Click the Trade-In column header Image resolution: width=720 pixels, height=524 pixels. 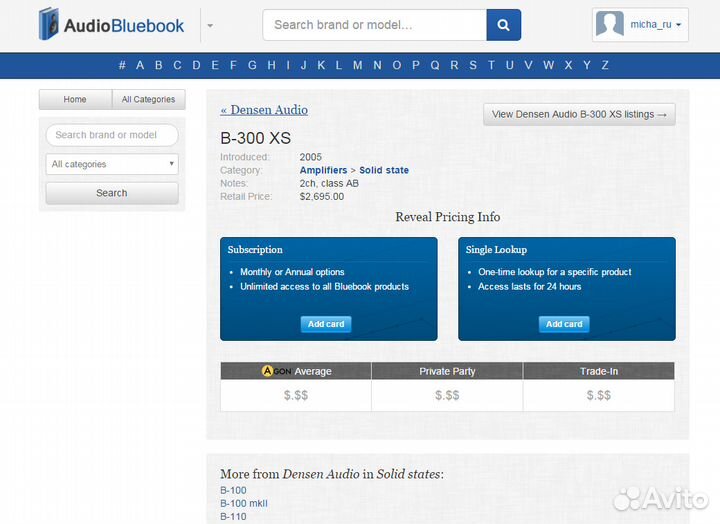coord(599,371)
